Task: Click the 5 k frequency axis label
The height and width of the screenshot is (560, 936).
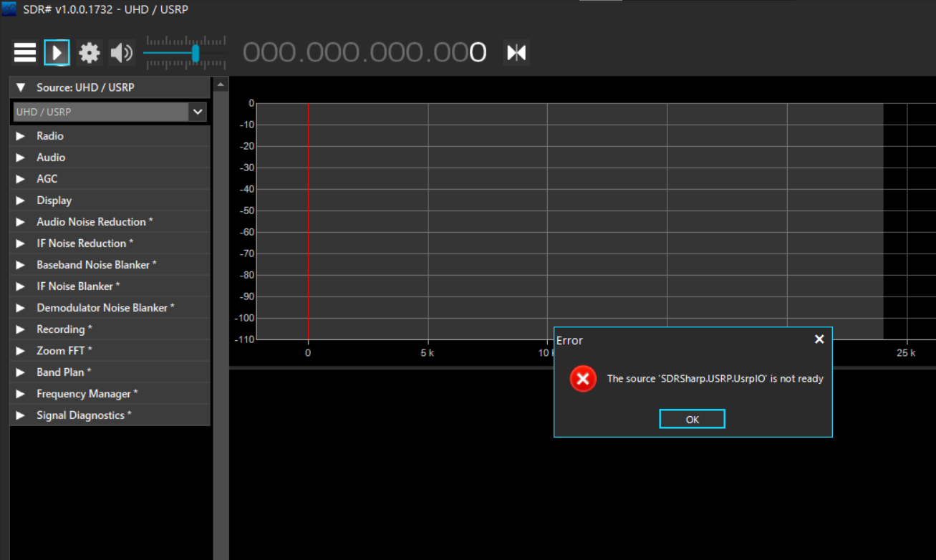Action: tap(427, 353)
